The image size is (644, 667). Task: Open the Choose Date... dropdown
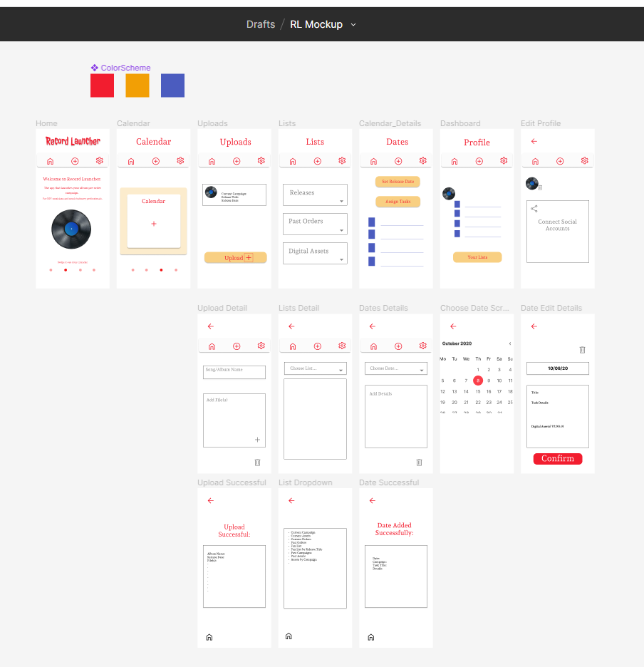click(396, 368)
